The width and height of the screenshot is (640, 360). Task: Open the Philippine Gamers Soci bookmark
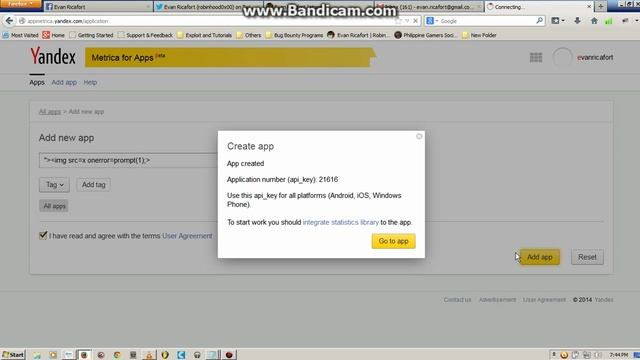tap(427, 35)
